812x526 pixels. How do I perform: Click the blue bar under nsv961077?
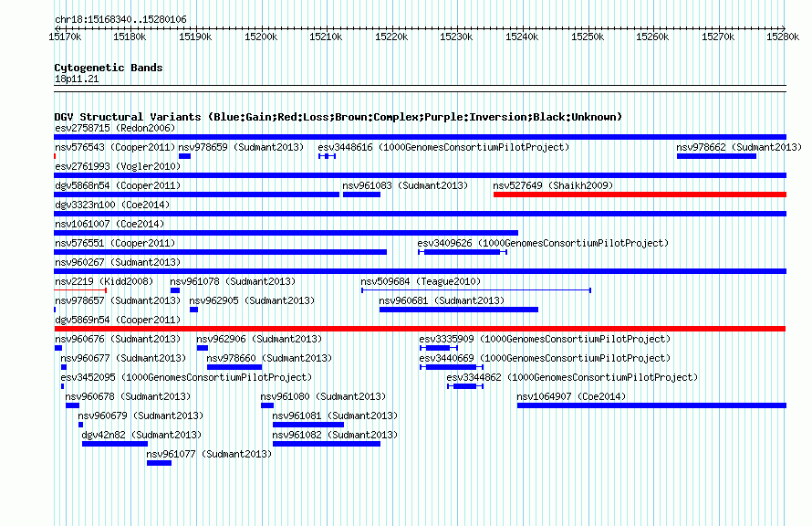click(x=159, y=463)
